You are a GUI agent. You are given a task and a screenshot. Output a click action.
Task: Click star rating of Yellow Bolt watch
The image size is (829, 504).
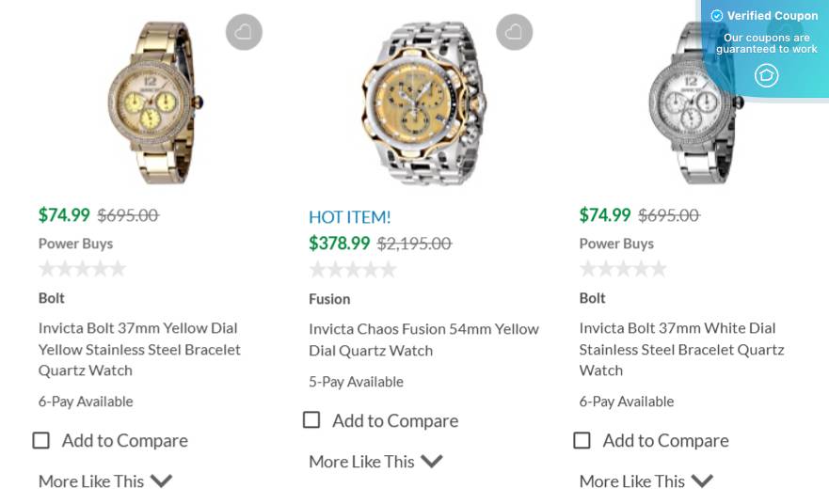(82, 269)
